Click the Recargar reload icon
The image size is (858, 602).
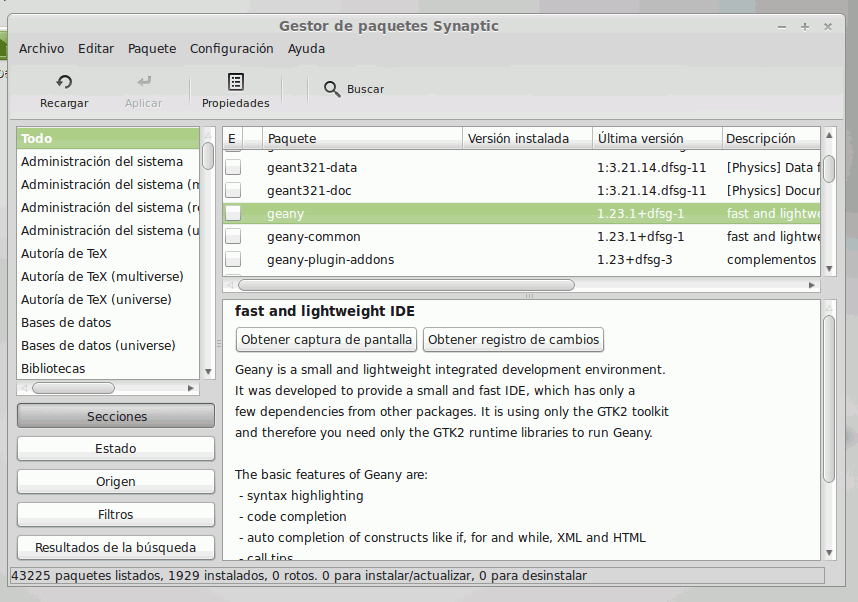[x=64, y=82]
